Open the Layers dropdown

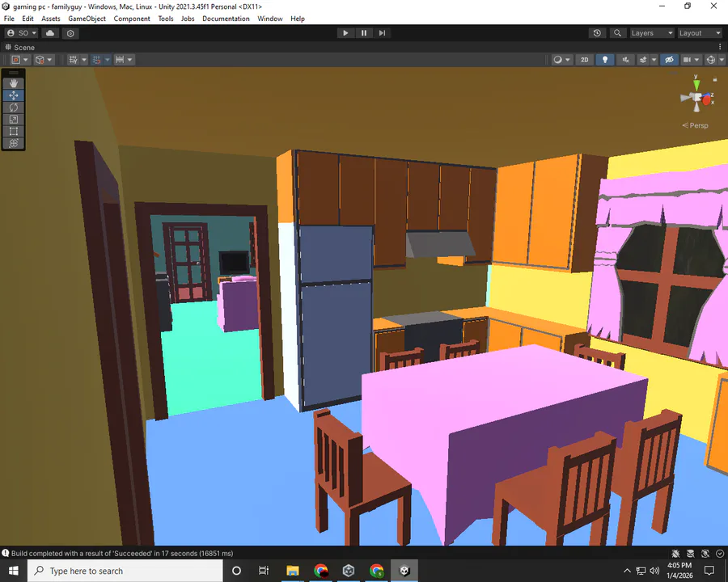(652, 33)
